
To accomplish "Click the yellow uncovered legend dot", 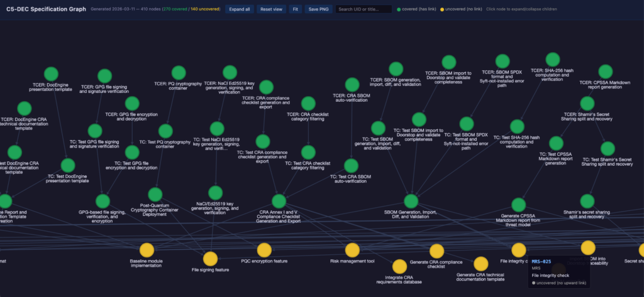I will (442, 9).
